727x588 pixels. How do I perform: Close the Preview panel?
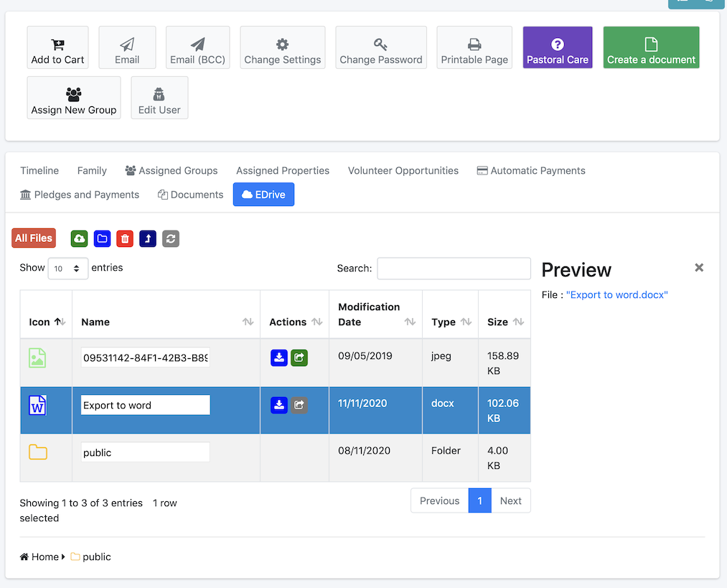pyautogui.click(x=699, y=268)
